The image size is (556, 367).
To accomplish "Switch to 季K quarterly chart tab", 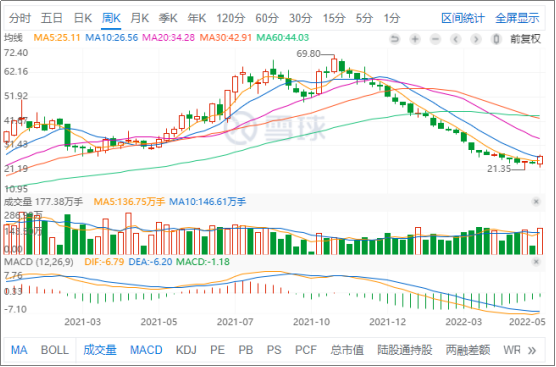I will pos(168,18).
